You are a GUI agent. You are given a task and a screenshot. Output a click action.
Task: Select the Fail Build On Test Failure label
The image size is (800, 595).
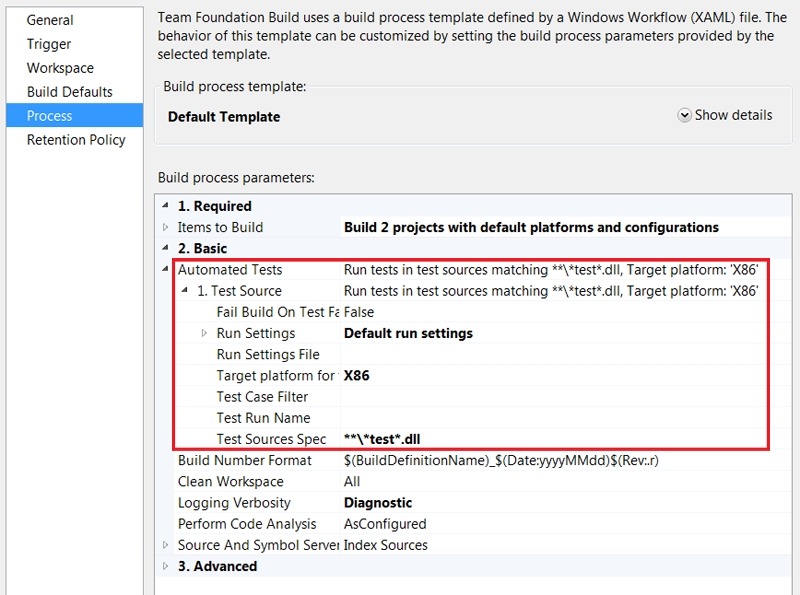point(278,312)
